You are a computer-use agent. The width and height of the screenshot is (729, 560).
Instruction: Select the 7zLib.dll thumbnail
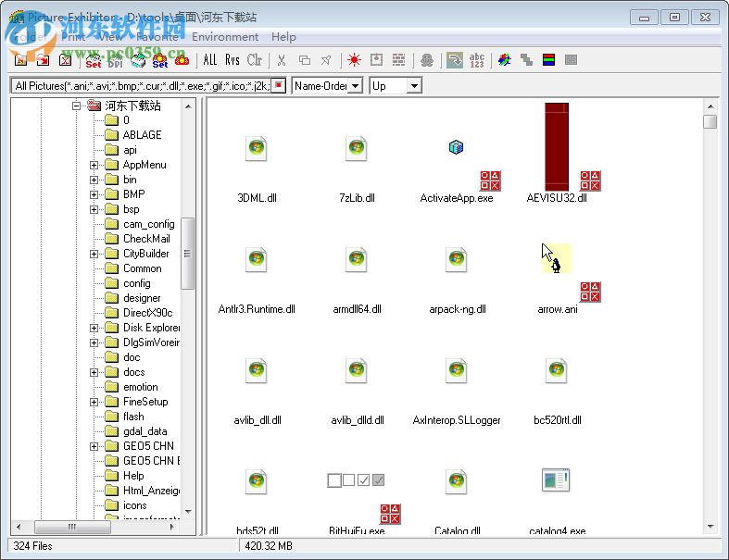click(x=357, y=149)
